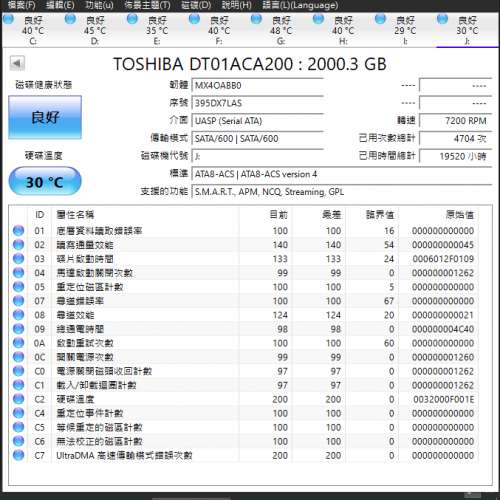Click the drive letter field J:
Screen dimensions: 500x500
pos(258,156)
